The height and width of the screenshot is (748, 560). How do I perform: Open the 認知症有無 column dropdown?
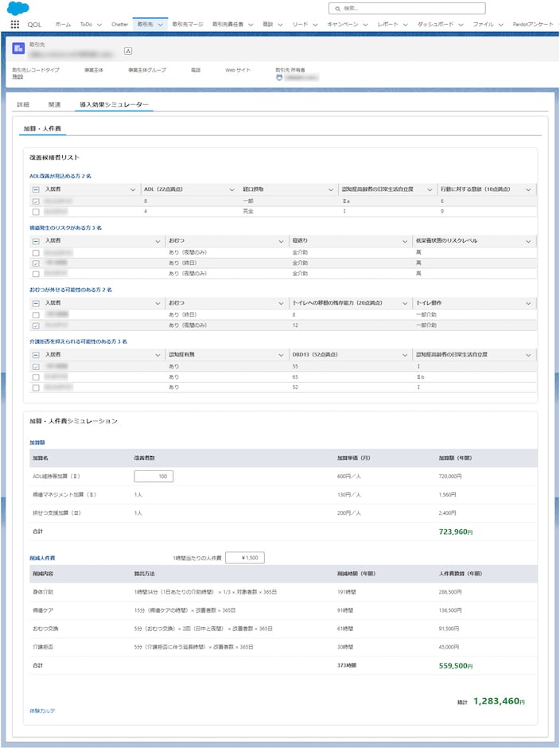(x=282, y=356)
